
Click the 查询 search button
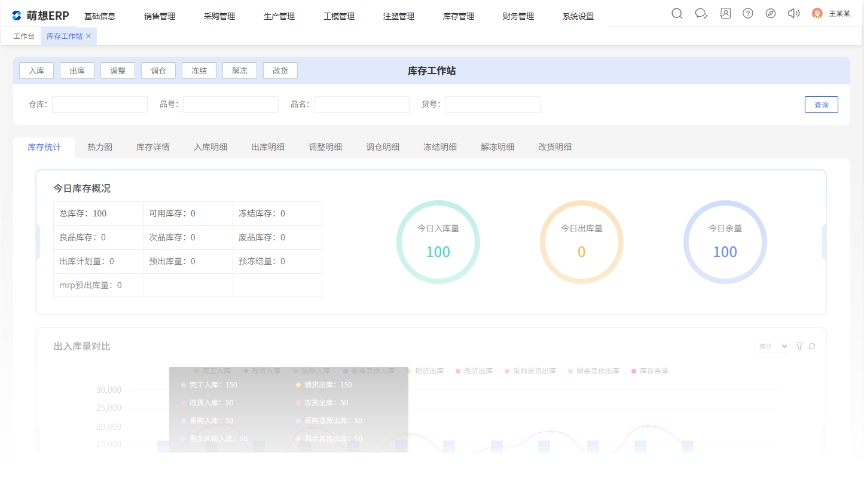pos(821,104)
